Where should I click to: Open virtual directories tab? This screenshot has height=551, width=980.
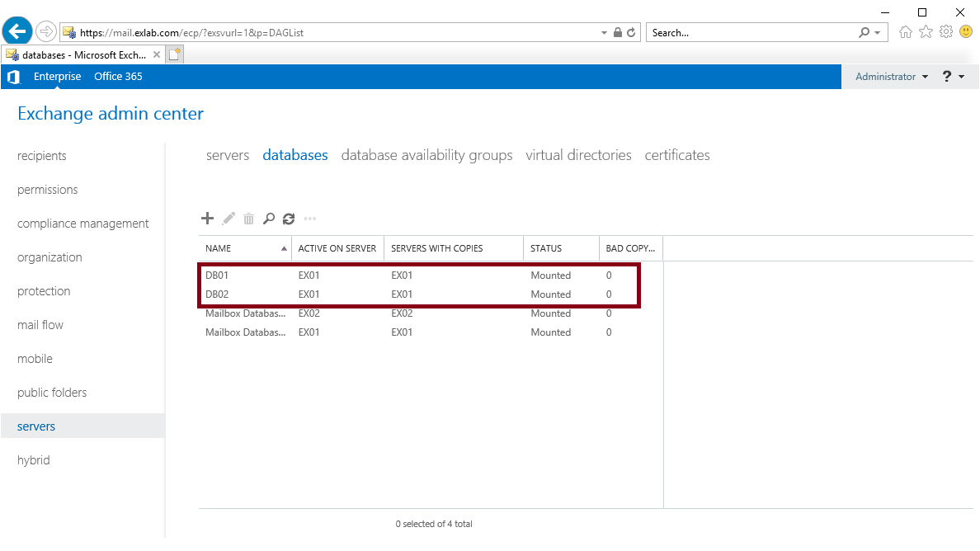579,155
